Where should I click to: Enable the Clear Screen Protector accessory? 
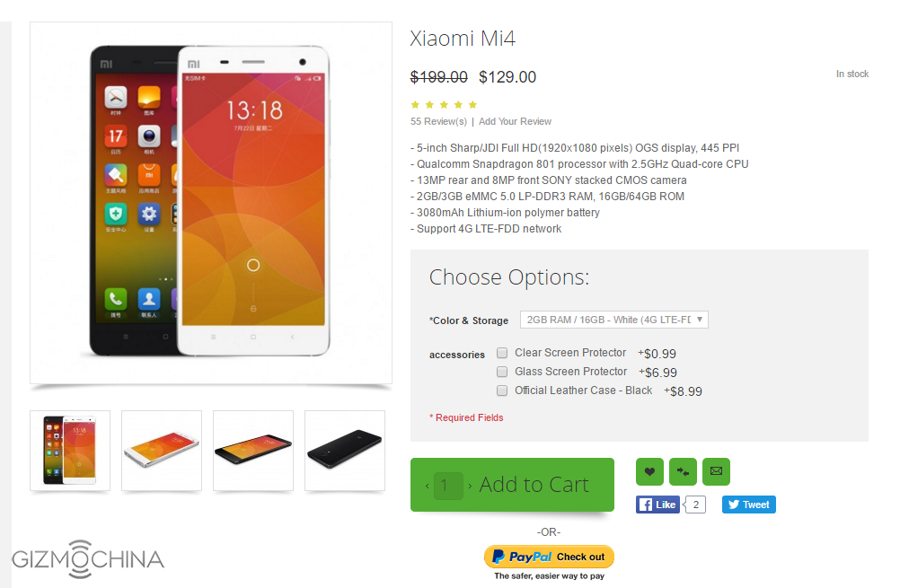502,353
